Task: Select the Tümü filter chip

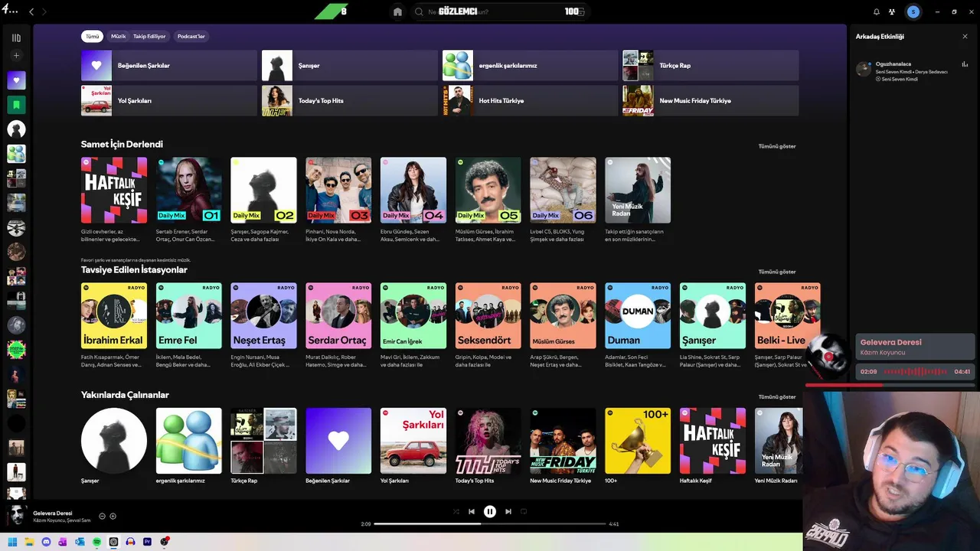Action: [92, 36]
